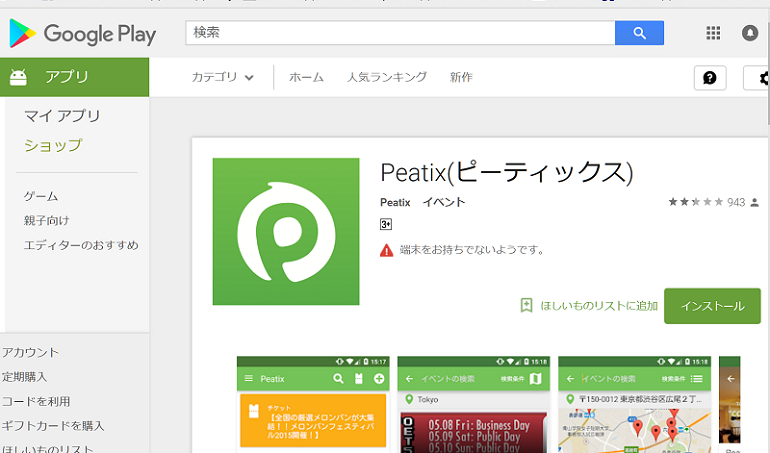Image resolution: width=770 pixels, height=453 pixels.
Task: Click plus circle icon in first screenshot
Action: click(x=379, y=378)
